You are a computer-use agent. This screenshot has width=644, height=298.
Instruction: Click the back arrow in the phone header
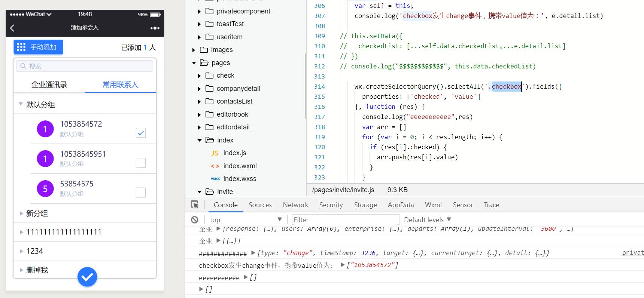12,28
